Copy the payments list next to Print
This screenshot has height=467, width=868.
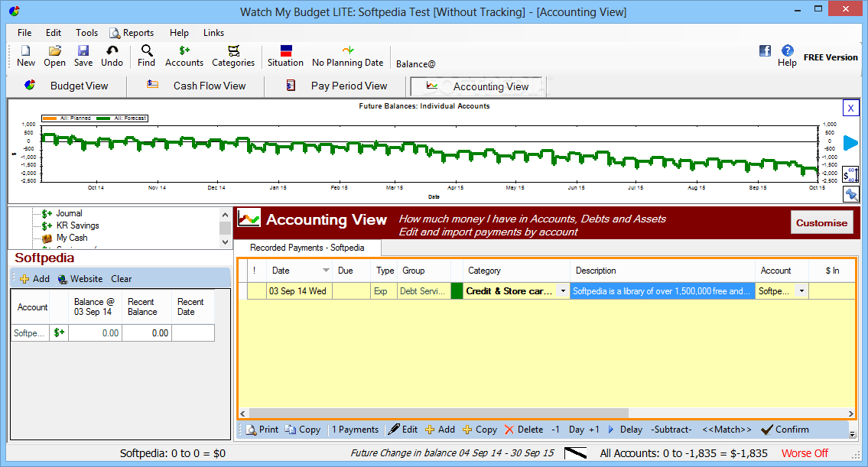click(303, 430)
